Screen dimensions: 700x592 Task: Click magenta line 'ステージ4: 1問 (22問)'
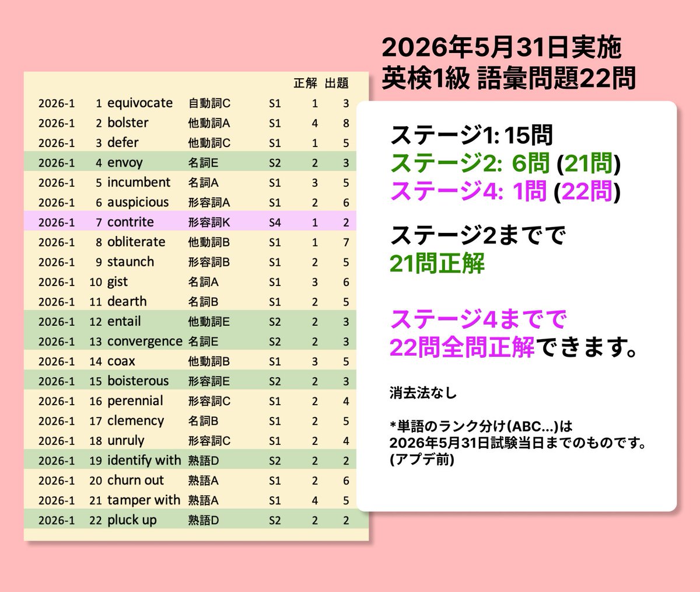point(505,191)
